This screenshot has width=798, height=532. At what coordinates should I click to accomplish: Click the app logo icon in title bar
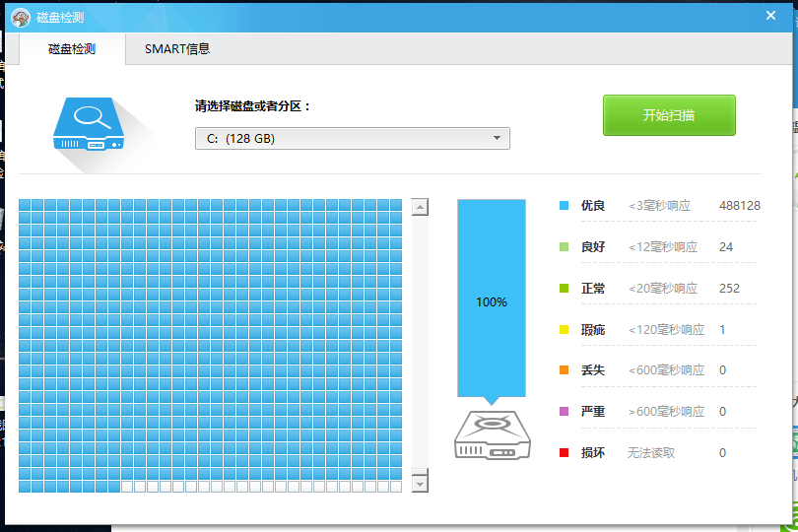(19, 15)
